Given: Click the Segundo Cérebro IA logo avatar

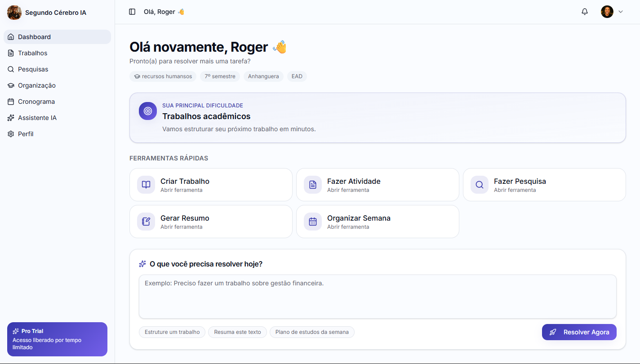Looking at the screenshot, I should 14,13.
